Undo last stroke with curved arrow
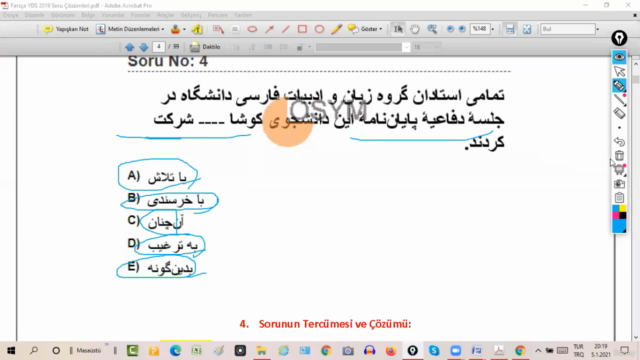Viewport: 640px width, 360px height. click(x=619, y=142)
